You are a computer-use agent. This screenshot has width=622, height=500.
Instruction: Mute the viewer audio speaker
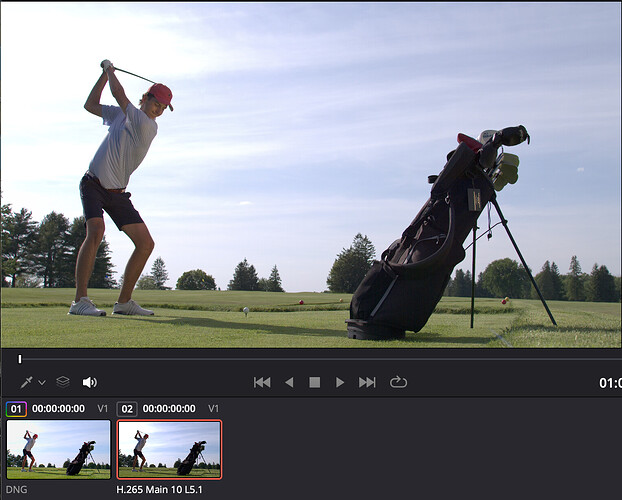[90, 382]
